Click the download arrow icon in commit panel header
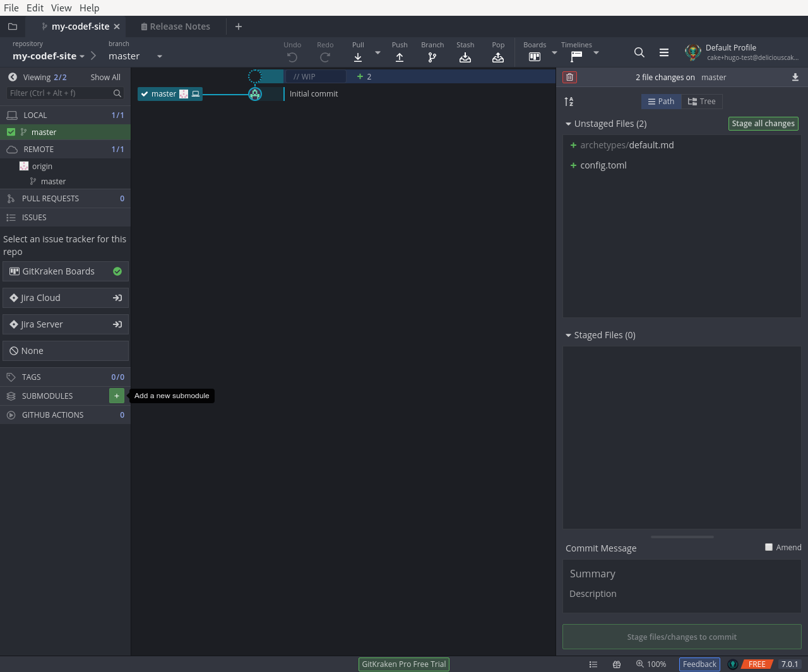Image resolution: width=808 pixels, height=672 pixels. tap(795, 77)
